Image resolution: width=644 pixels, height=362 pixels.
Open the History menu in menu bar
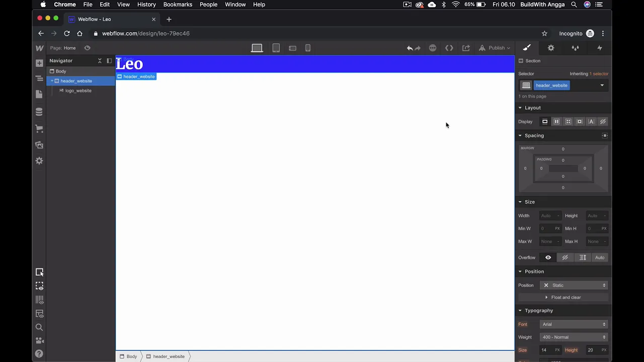click(146, 5)
